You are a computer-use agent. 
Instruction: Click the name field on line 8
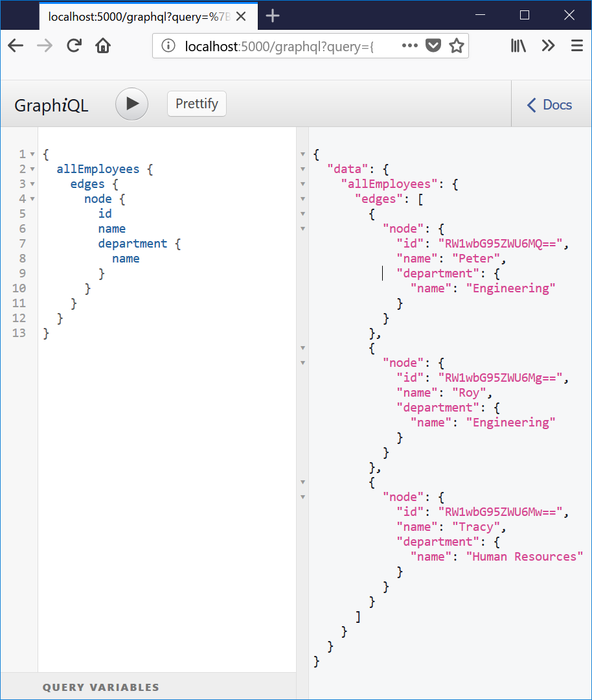coord(126,259)
